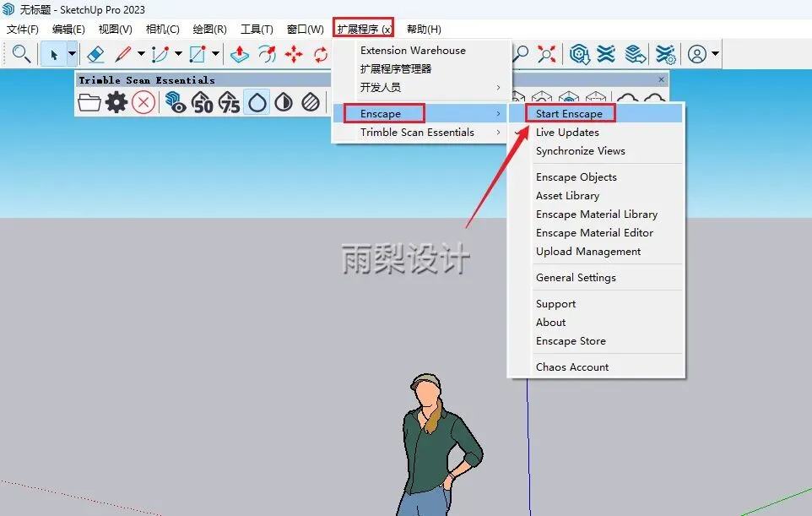This screenshot has width=812, height=516.
Task: Select the Rectangle shape tool
Action: click(x=198, y=54)
